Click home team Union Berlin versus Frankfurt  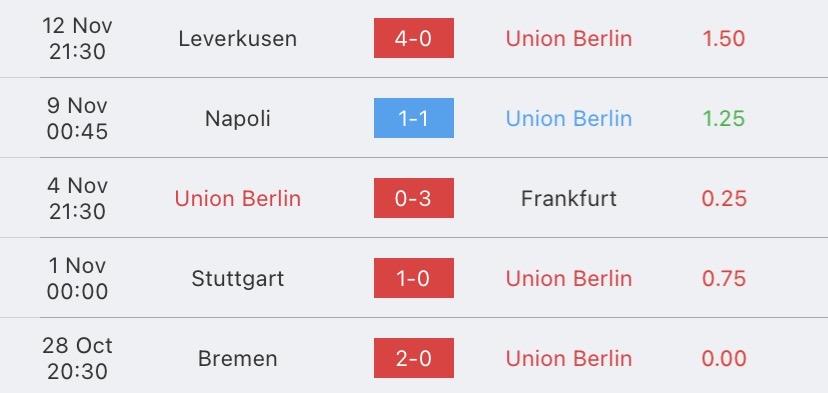coord(238,199)
